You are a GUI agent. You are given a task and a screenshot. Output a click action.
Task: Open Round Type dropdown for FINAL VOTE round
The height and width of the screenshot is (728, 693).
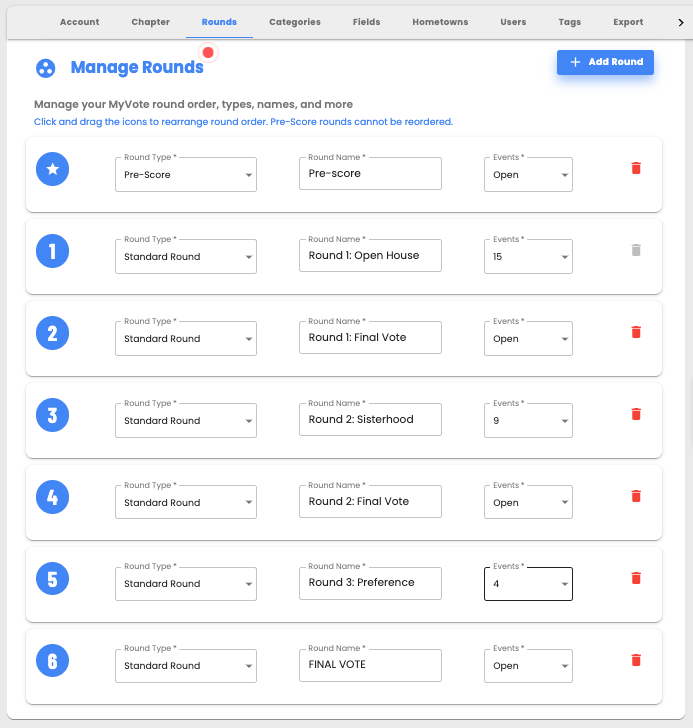pyautogui.click(x=186, y=665)
